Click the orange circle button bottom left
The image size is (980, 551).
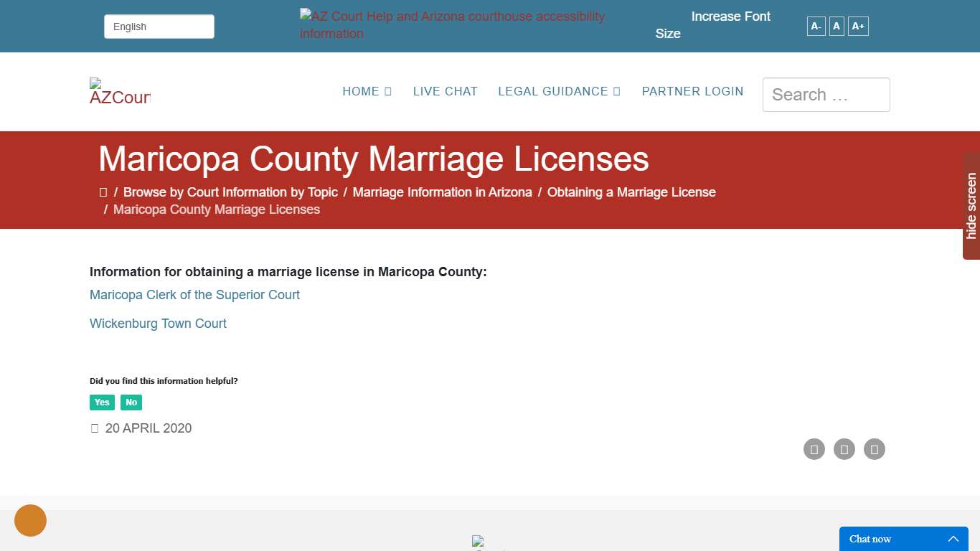coord(30,520)
